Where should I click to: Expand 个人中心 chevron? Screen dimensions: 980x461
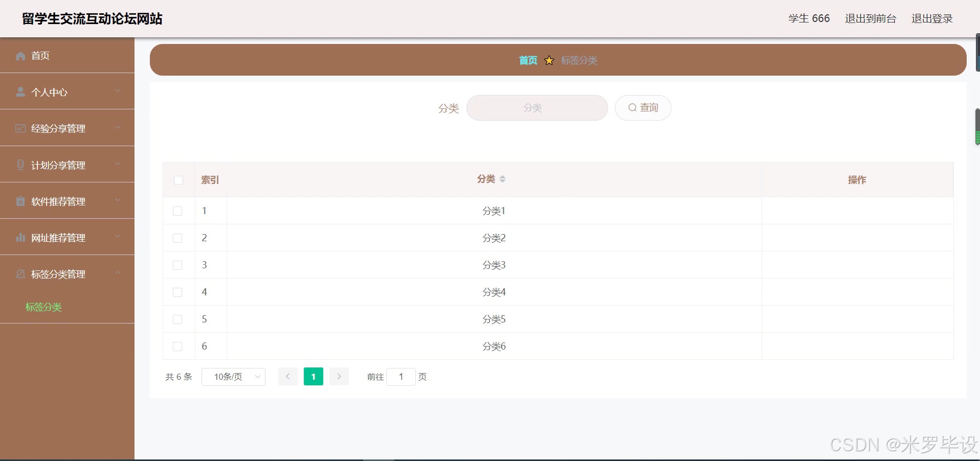(x=118, y=91)
